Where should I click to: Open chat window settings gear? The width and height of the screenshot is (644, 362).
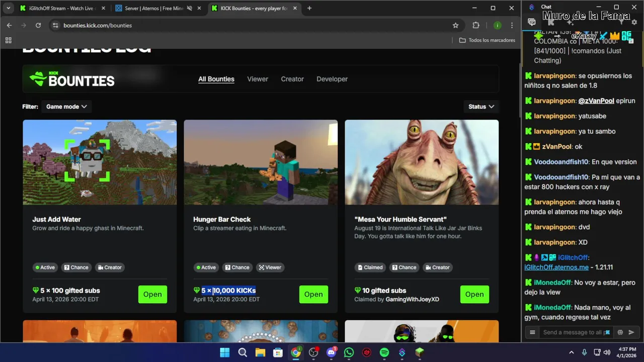(634, 22)
